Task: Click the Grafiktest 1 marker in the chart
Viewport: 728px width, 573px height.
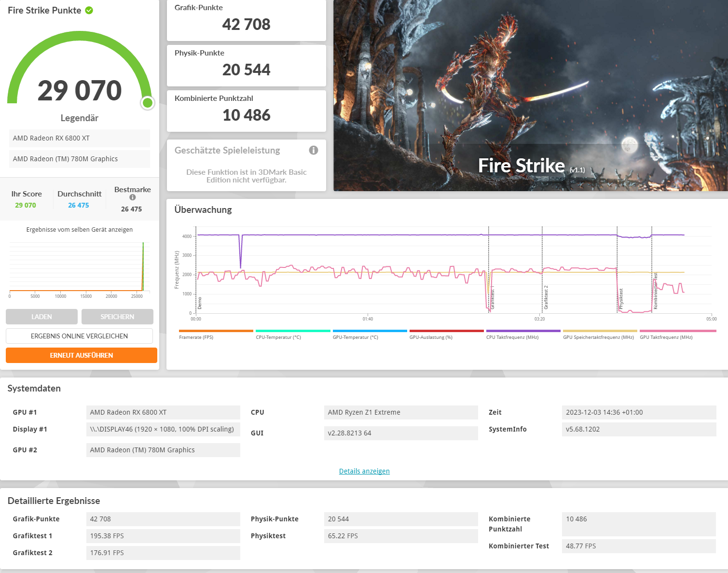Action: pos(492,297)
